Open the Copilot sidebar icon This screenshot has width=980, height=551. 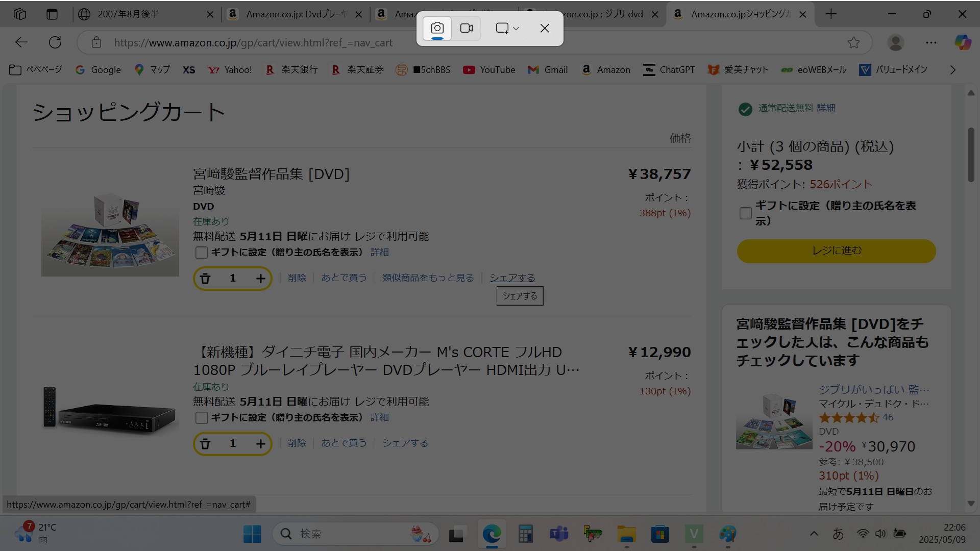[963, 42]
